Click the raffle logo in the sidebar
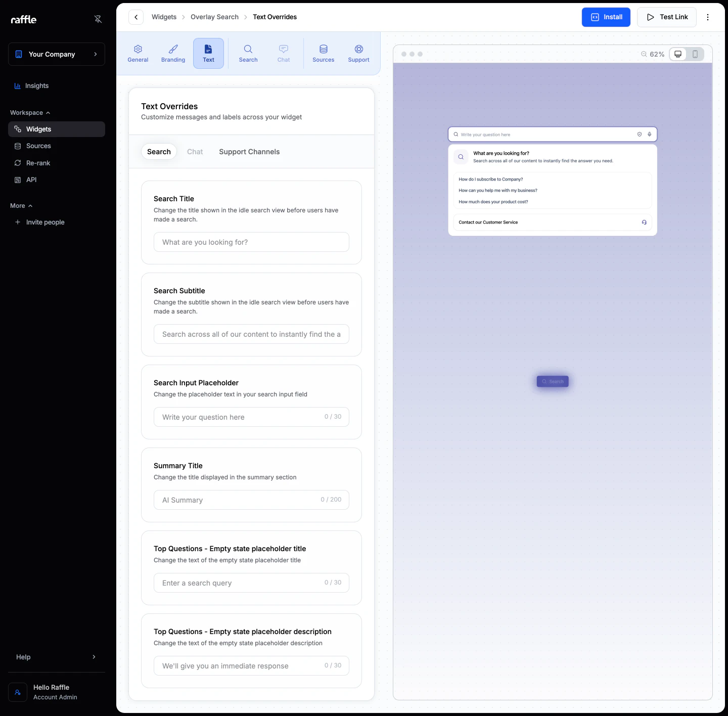Image resolution: width=728 pixels, height=716 pixels. 24,19
